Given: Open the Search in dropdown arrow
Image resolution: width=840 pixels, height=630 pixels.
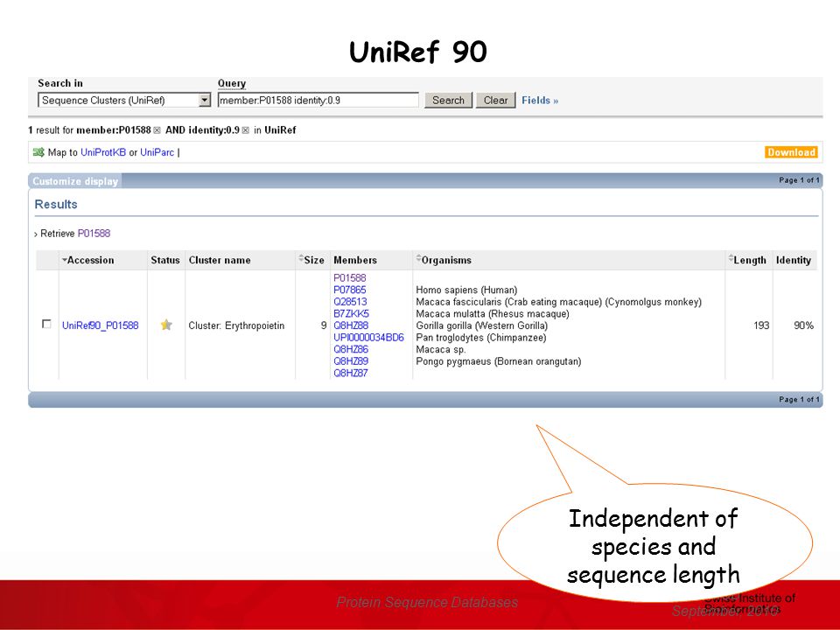Looking at the screenshot, I should (204, 100).
